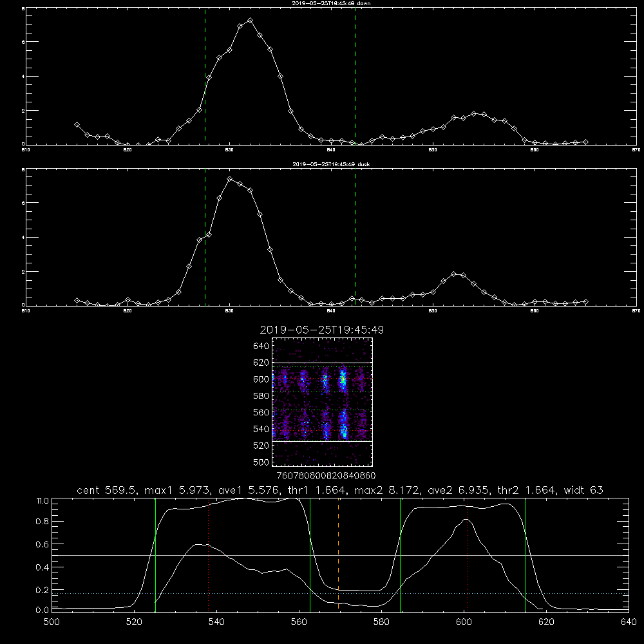
Task: Click the 500 label on heat map y-axis
Action: (x=261, y=462)
